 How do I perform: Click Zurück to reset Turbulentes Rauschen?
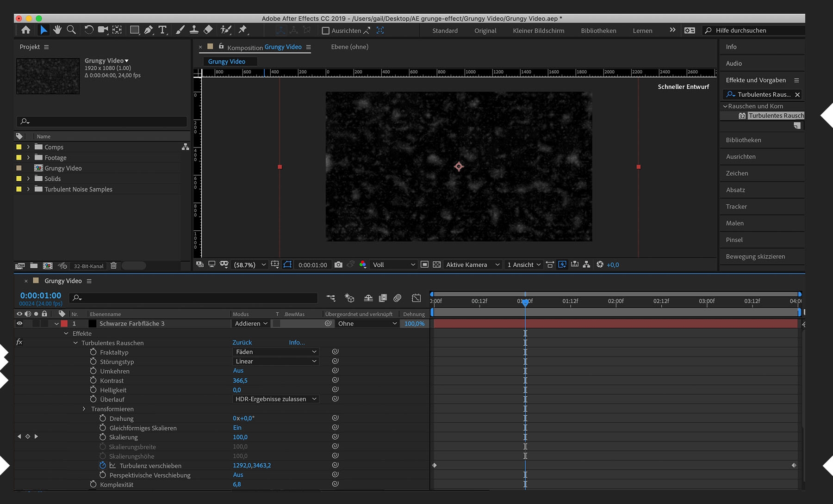(x=242, y=343)
